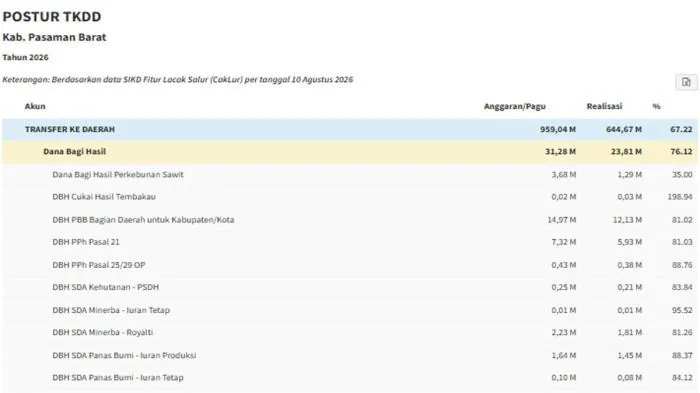The image size is (700, 393).
Task: Click the DBH SDA Minerba - Royalti row
Action: point(350,332)
